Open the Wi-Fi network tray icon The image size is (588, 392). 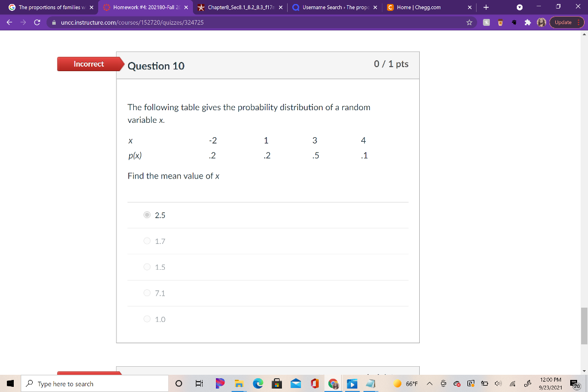point(513,384)
